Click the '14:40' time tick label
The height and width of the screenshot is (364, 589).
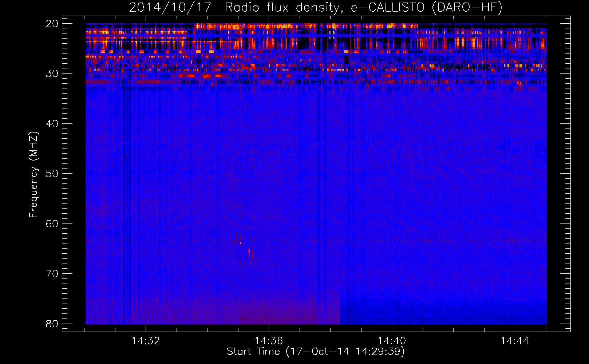(392, 341)
